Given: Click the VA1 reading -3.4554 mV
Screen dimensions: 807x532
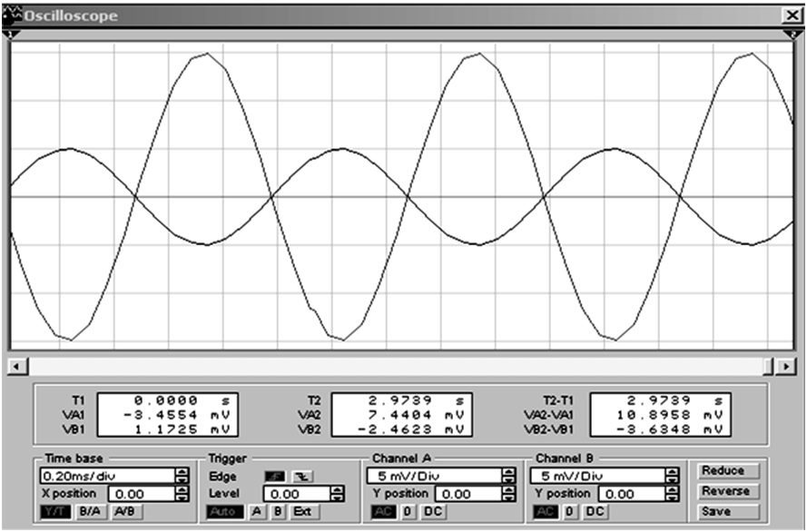Looking at the screenshot, I should click(x=175, y=415).
